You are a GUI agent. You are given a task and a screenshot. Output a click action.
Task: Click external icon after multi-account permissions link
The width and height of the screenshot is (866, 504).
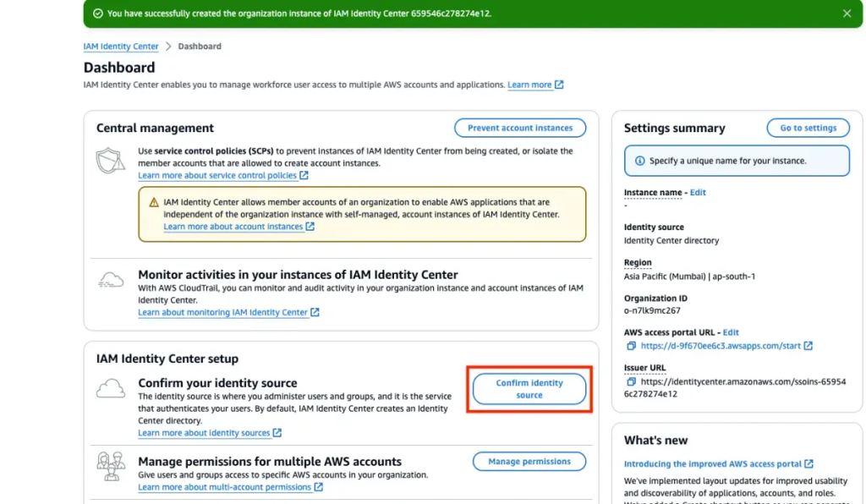pyautogui.click(x=319, y=487)
